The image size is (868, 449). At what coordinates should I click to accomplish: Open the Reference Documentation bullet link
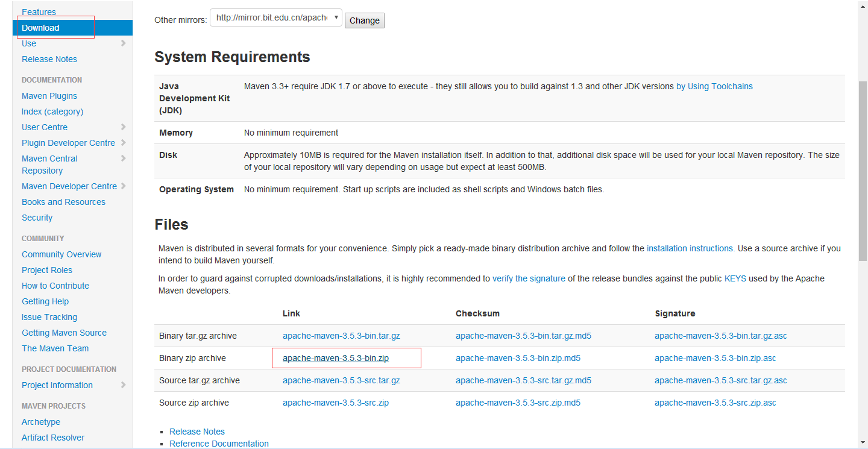(219, 444)
